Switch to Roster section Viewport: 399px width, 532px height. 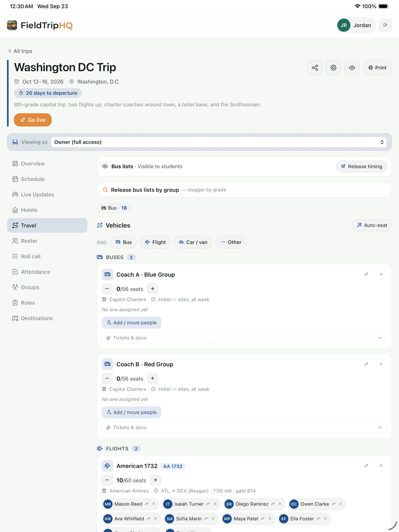click(47, 241)
